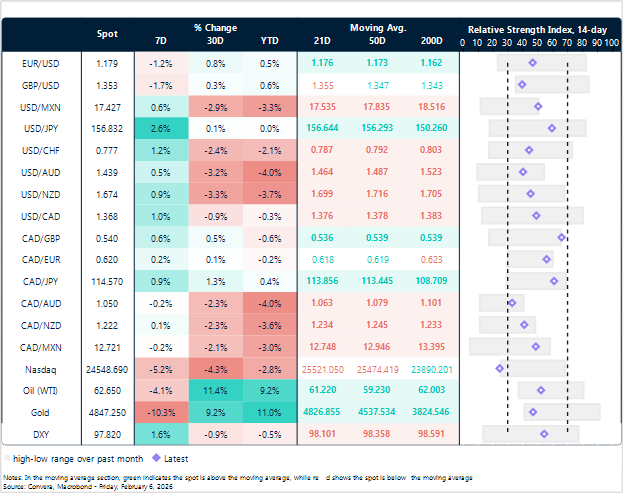Image resolution: width=625 pixels, height=495 pixels.
Task: Select the 7D column header
Action: pos(161,41)
